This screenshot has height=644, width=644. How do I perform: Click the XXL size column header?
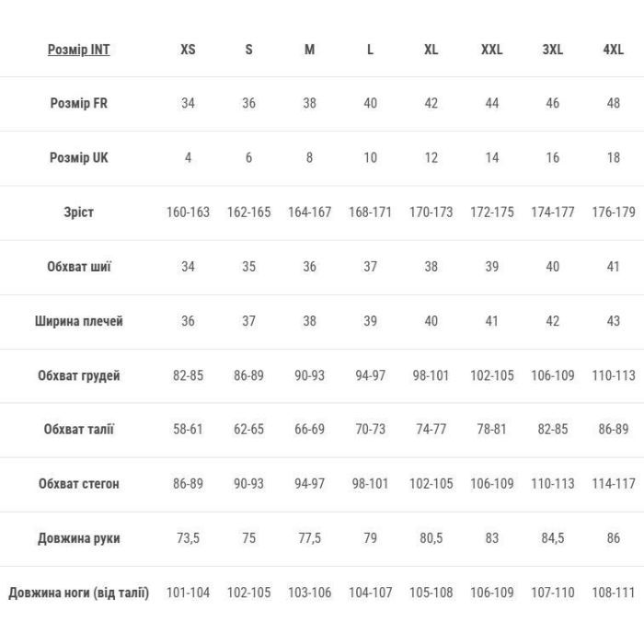coord(491,50)
